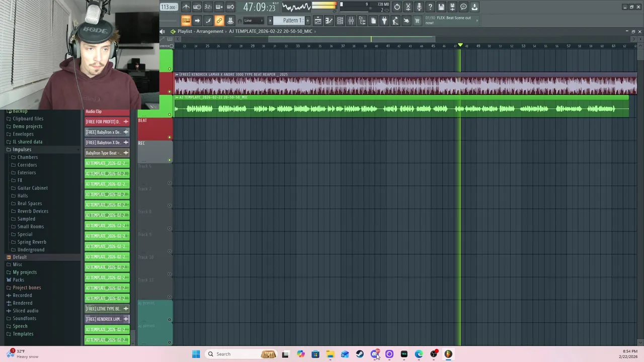Toggle the 3-2-1 countdown before recording
Viewport: 644px width, 362px height.
point(208,7)
